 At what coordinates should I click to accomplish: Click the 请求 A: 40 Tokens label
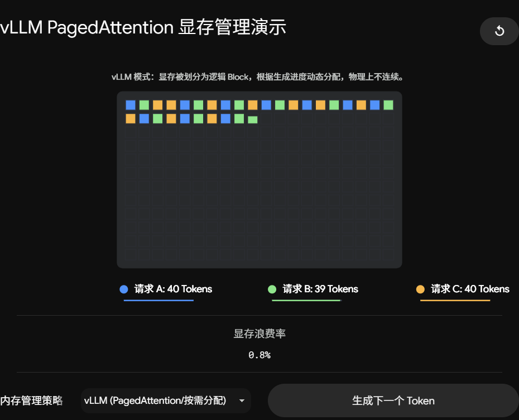(x=173, y=289)
